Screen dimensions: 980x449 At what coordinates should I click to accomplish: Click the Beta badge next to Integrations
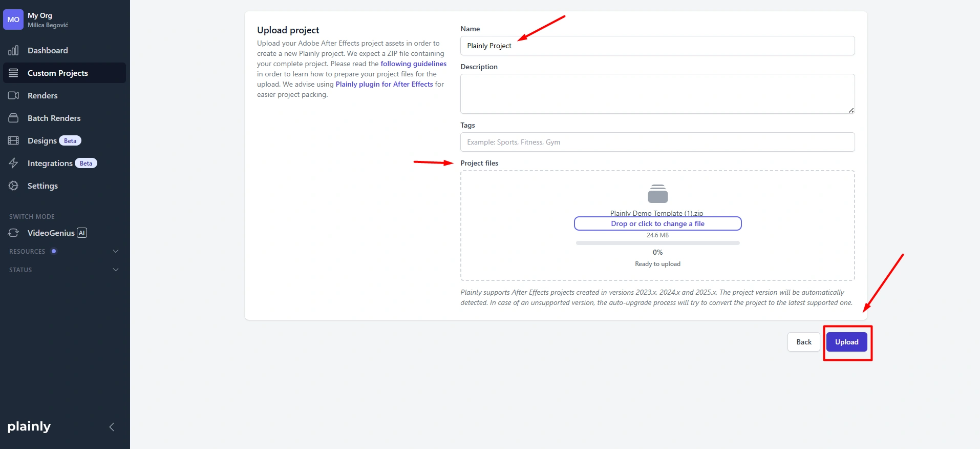86,163
